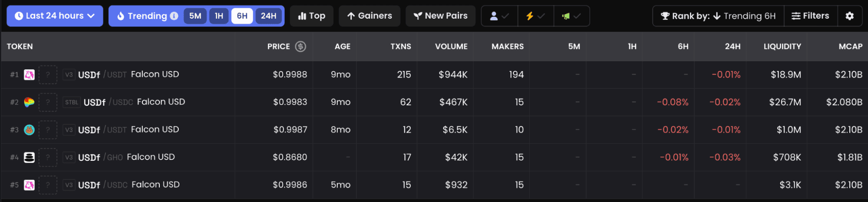Open the Rank by Trending 6H dropdown
This screenshot has height=202, width=868.
point(718,16)
